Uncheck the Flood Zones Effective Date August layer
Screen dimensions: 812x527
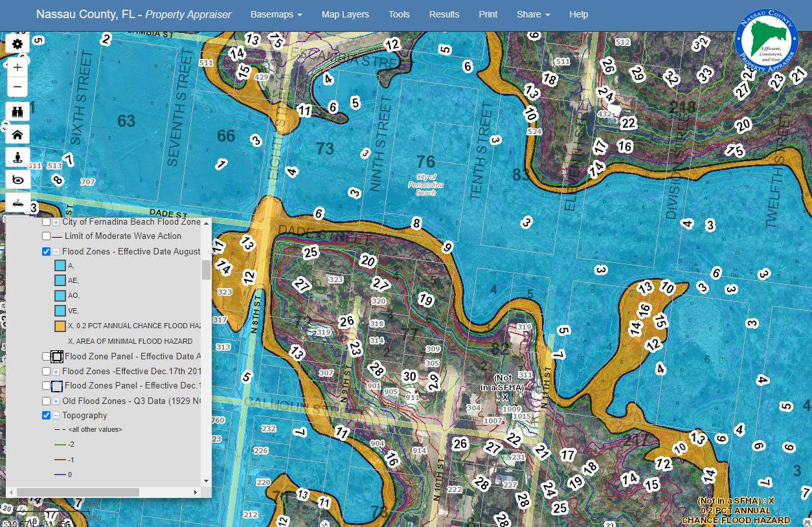46,252
